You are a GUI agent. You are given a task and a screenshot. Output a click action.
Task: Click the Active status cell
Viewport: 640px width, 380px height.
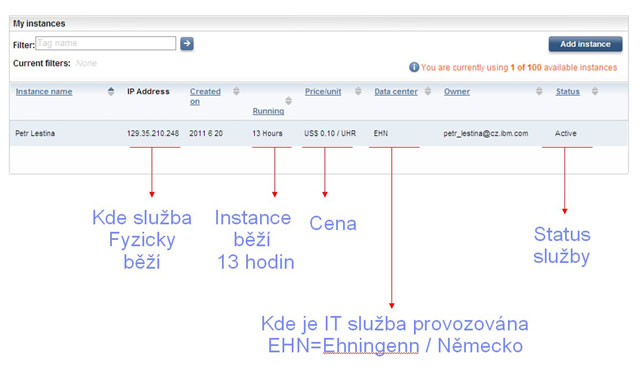point(566,133)
